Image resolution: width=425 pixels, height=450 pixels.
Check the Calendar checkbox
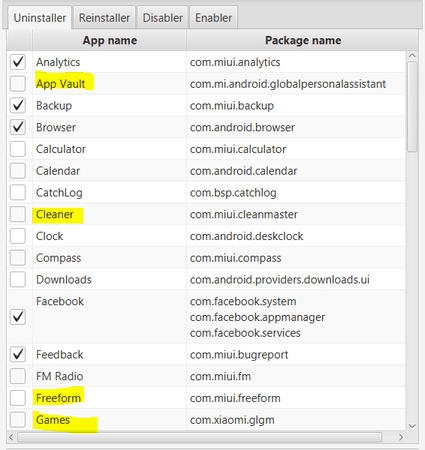click(18, 171)
